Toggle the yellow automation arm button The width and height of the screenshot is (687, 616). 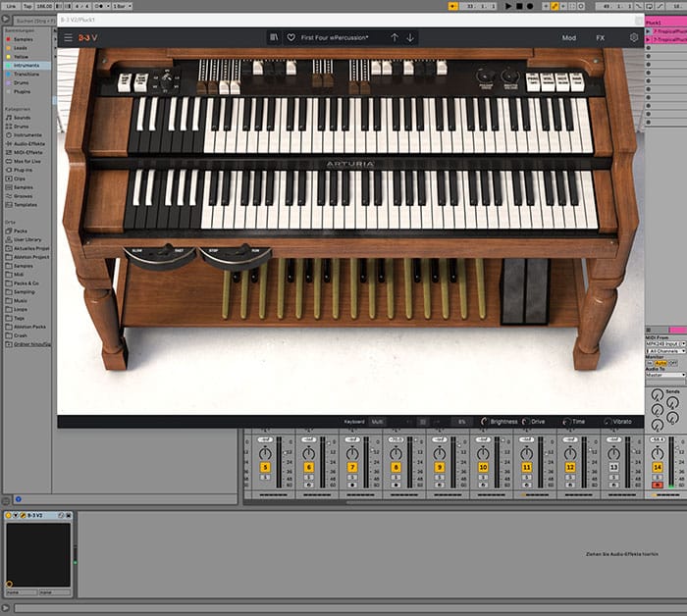(555, 6)
